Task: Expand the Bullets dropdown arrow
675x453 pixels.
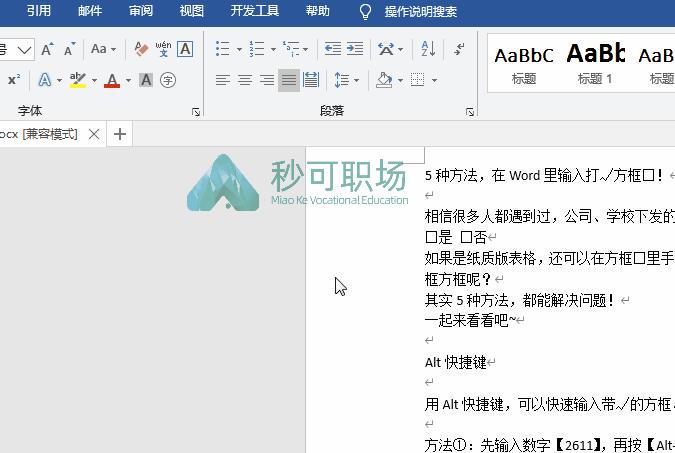Action: pyautogui.click(x=239, y=50)
